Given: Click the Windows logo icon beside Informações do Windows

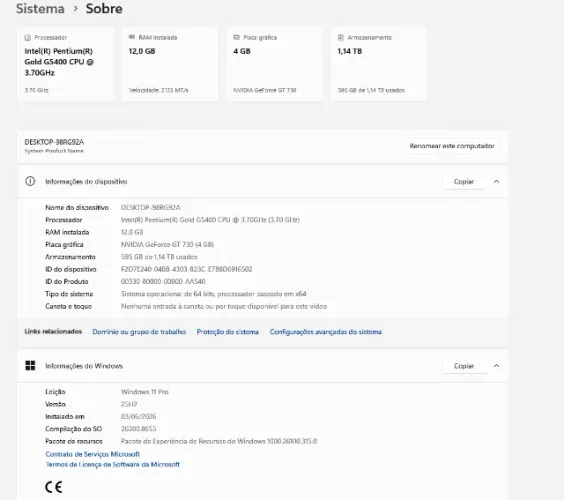Looking at the screenshot, I should coord(30,365).
